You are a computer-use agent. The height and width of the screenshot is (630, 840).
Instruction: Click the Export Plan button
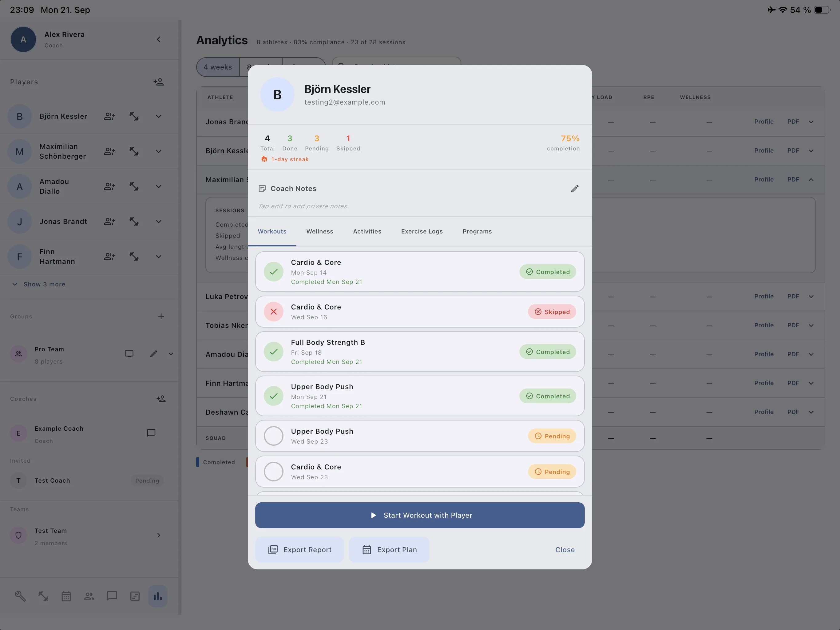pos(389,550)
